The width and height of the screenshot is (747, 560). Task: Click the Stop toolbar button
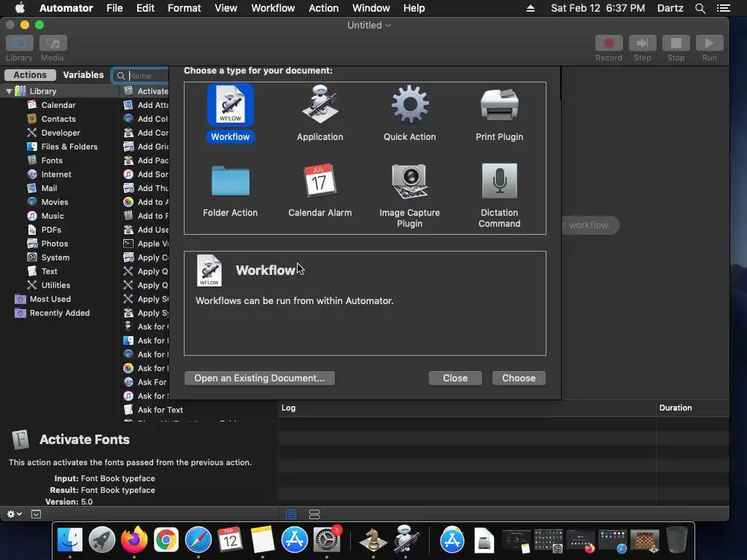676,43
